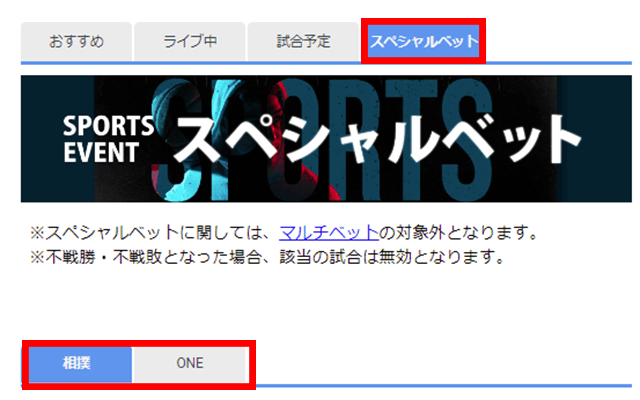Click the スペシャルベット sports banner image
640x400 pixels.
coord(326,139)
